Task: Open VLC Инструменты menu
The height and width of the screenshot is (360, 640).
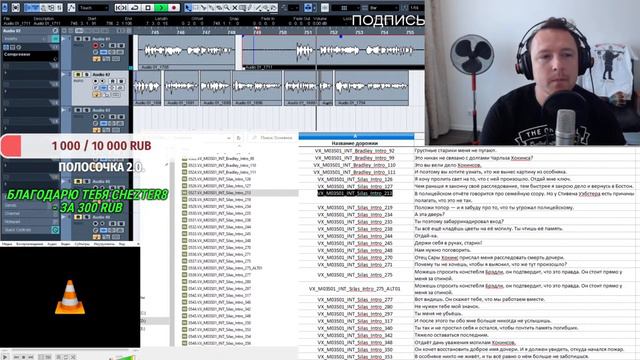Action: pos(104,244)
